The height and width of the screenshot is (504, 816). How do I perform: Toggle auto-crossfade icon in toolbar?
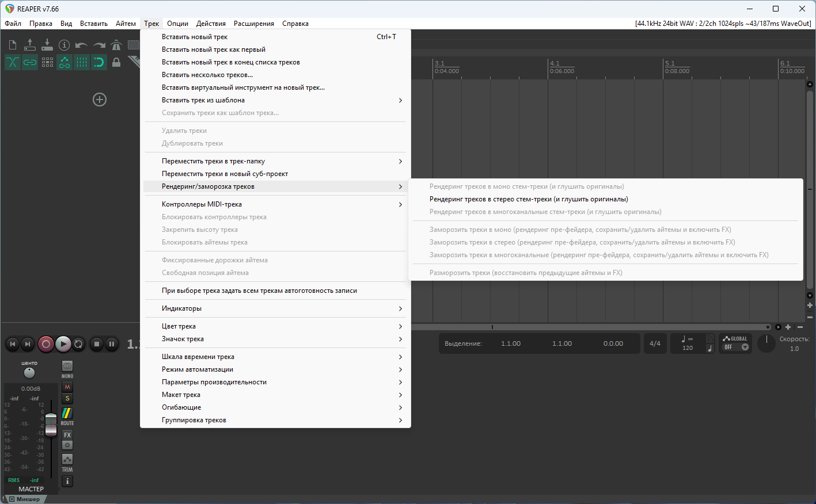[x=13, y=62]
